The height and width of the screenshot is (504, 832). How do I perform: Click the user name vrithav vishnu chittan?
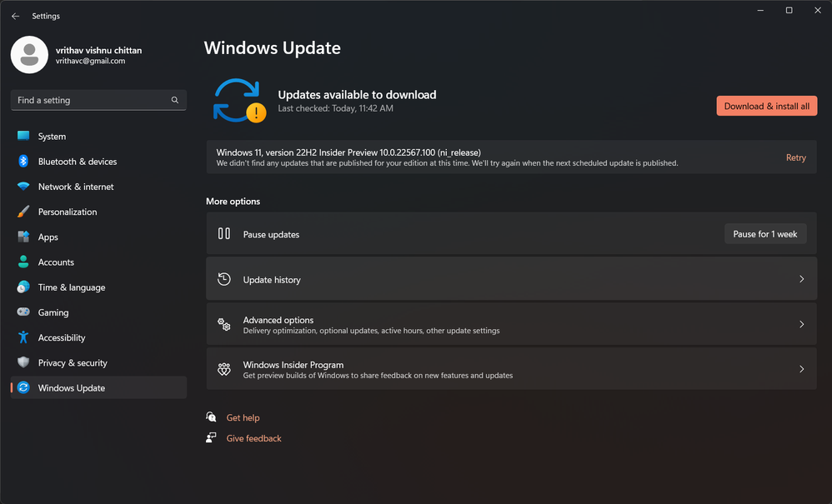pos(98,50)
